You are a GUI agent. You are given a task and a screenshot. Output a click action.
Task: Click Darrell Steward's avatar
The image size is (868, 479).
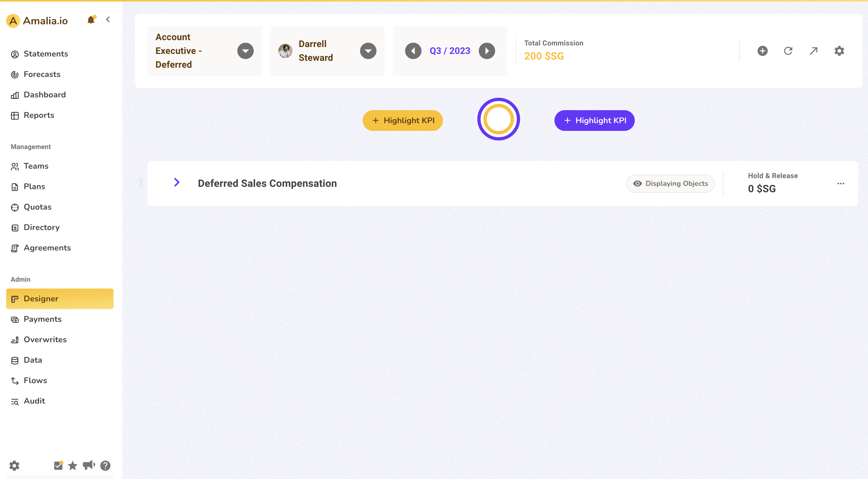[285, 51]
